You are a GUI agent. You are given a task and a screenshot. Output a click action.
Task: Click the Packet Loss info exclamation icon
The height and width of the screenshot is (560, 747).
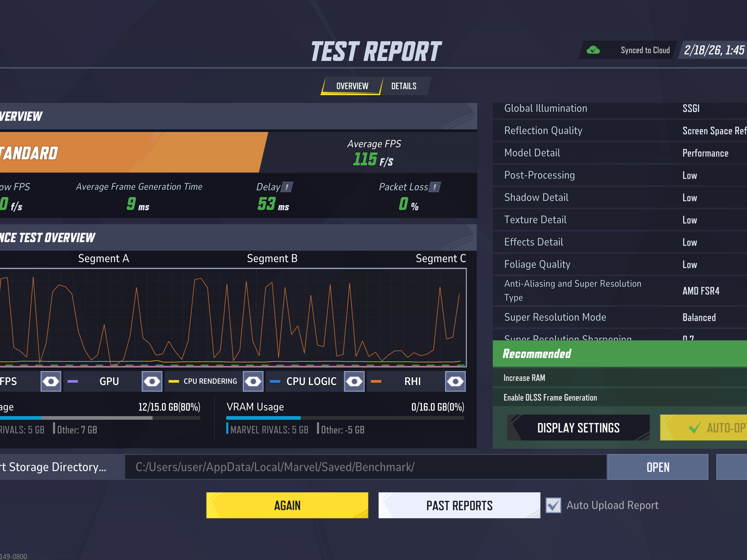tap(435, 187)
